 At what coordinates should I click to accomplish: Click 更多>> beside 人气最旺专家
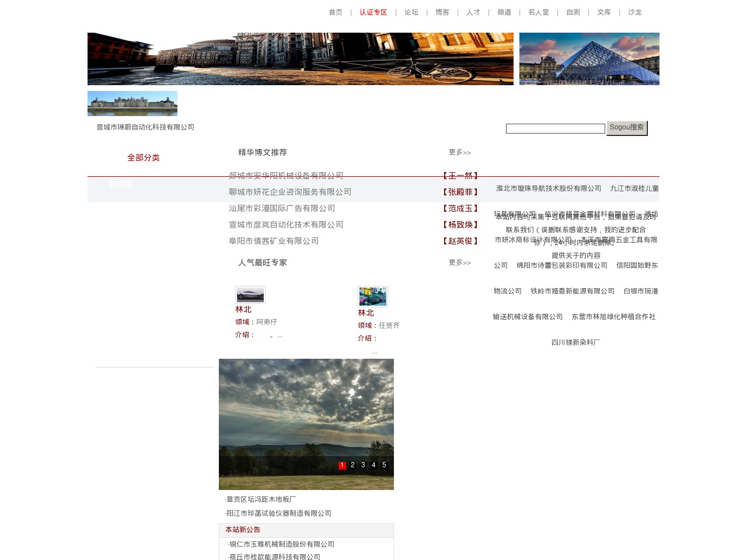click(460, 262)
